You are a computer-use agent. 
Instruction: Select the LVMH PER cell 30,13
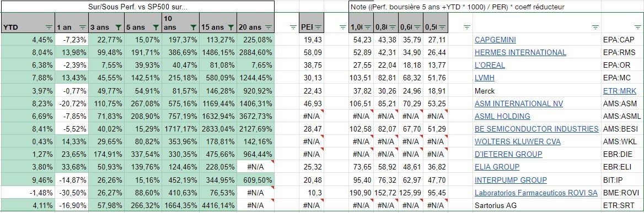tap(312, 78)
